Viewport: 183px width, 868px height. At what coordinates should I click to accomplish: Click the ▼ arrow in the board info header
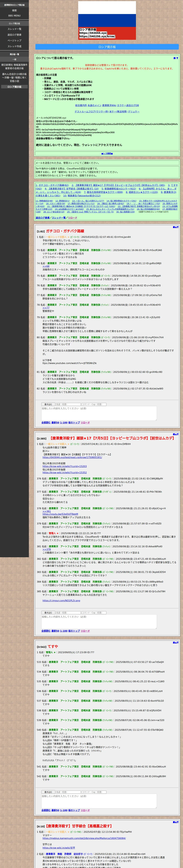click(x=177, y=58)
